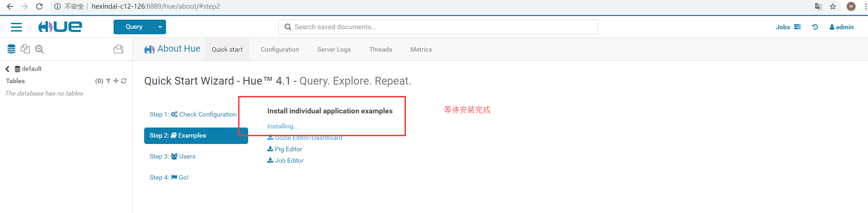Viewport: 868px width, 213px height.
Task: Select Step 2: Examples
Action: [196, 136]
